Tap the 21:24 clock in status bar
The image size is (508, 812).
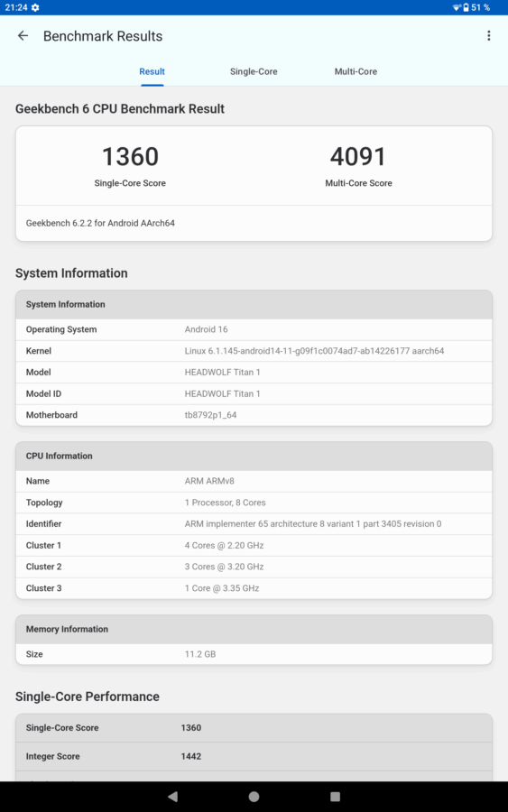pyautogui.click(x=15, y=7)
